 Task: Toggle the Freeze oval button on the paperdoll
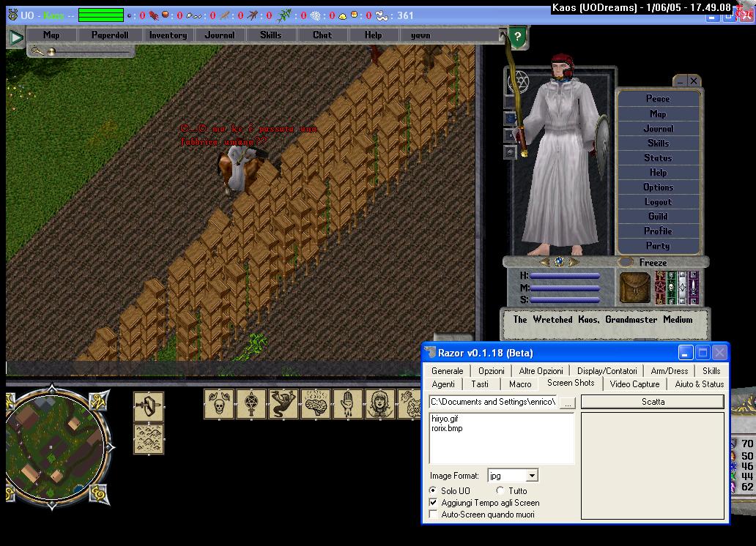coord(626,262)
